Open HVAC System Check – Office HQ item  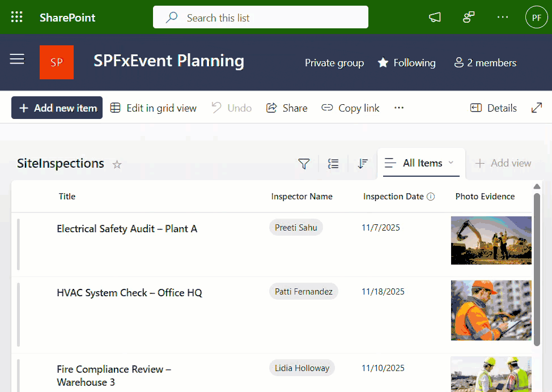tap(129, 293)
